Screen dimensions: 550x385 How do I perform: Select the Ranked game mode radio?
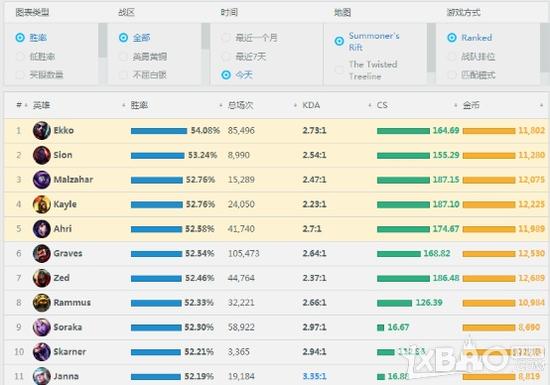pos(452,38)
